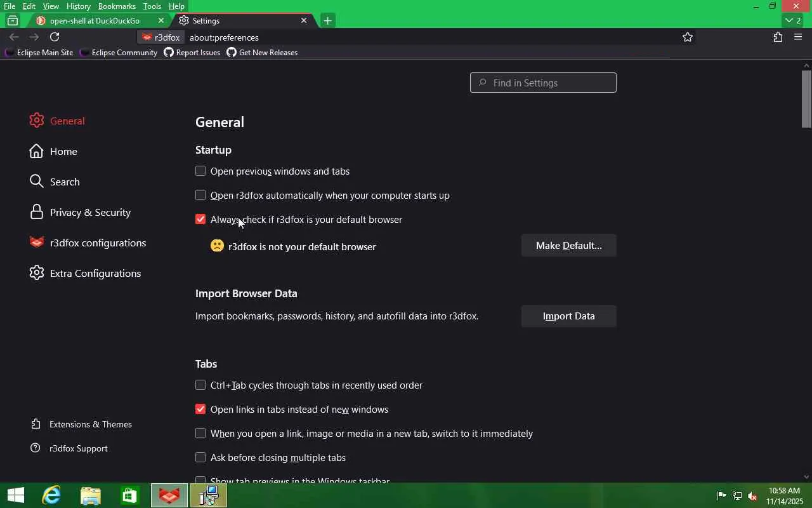Open the network tray icon

(737, 496)
